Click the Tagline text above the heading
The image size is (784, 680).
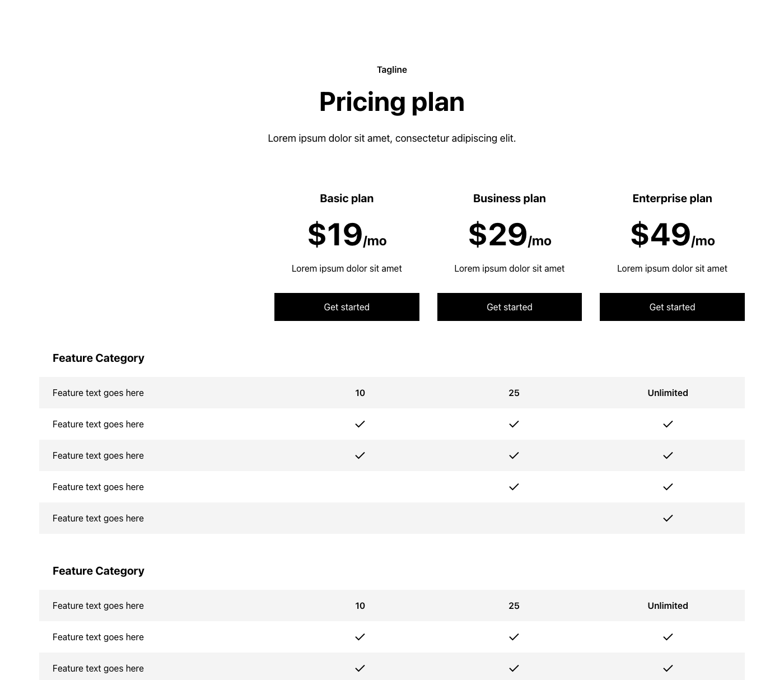[x=391, y=70]
